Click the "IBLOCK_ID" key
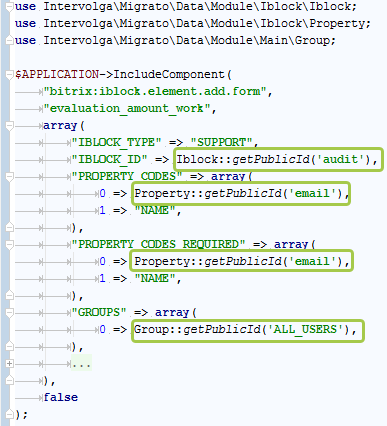Viewport: 387px width, 426px height. coord(109,159)
